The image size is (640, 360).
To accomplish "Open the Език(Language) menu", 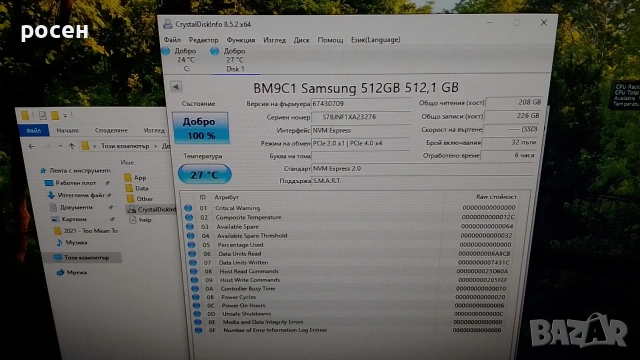I will (376, 40).
